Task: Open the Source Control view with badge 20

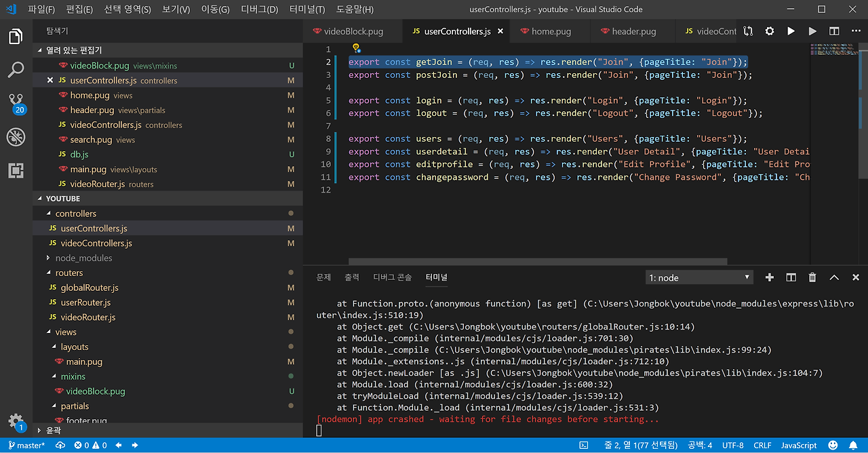Action: pyautogui.click(x=16, y=103)
